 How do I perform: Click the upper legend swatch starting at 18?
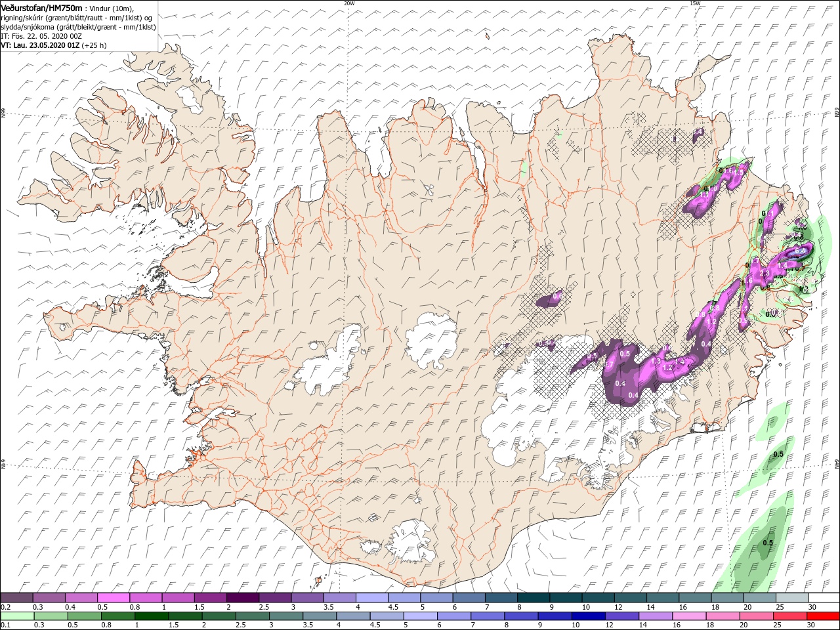[726, 598]
